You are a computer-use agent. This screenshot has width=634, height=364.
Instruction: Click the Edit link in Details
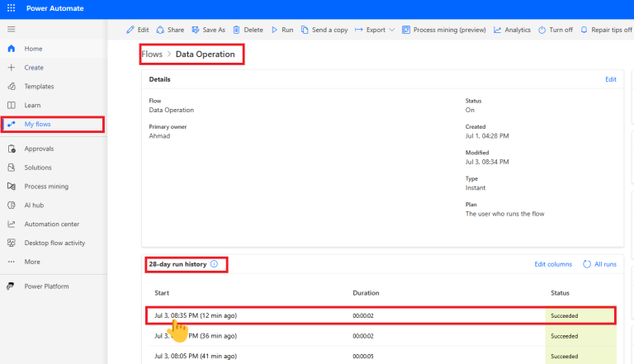611,79
